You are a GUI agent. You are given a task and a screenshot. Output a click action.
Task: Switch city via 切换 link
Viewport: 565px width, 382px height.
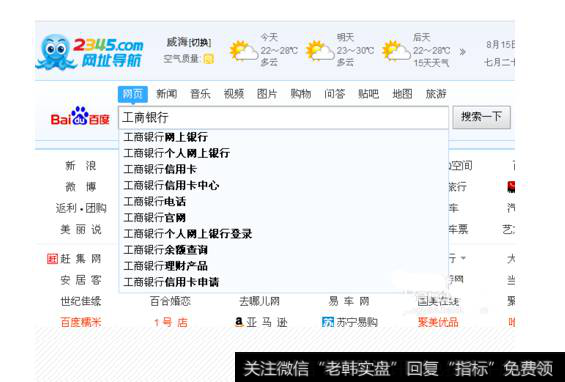199,43
